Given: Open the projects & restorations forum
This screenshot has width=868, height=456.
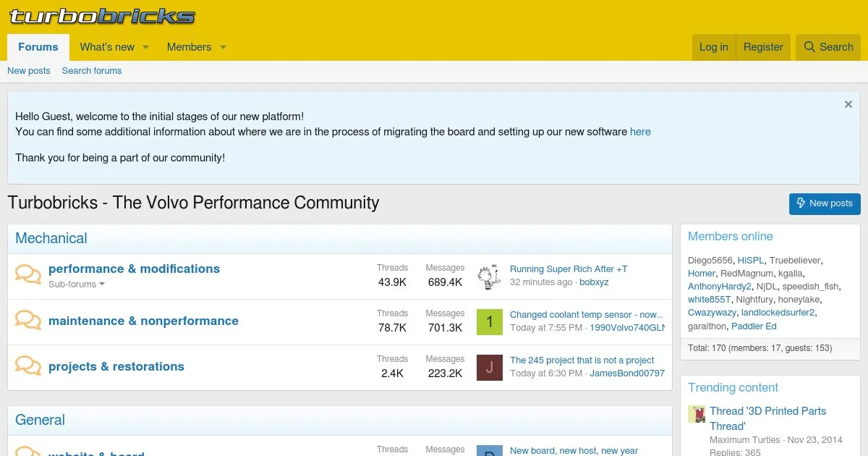Looking at the screenshot, I should (116, 366).
